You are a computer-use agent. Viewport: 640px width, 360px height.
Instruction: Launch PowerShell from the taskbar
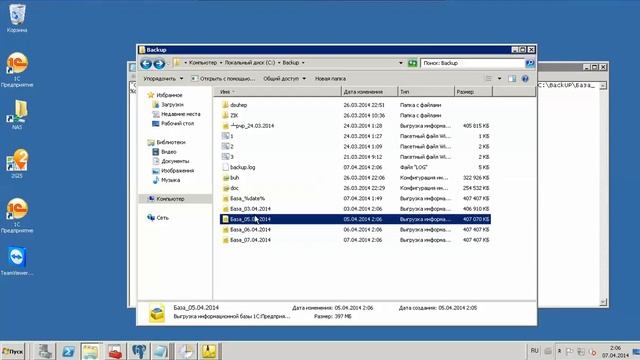(68, 351)
